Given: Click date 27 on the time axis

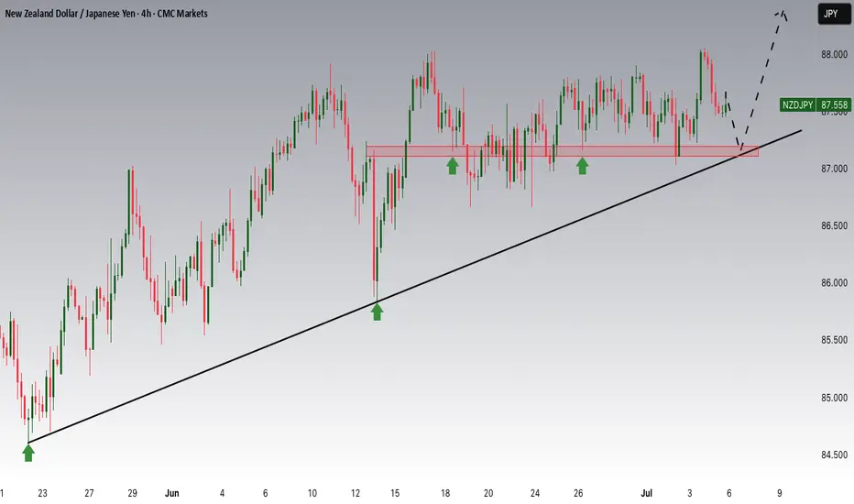Looking at the screenshot, I should tap(89, 493).
